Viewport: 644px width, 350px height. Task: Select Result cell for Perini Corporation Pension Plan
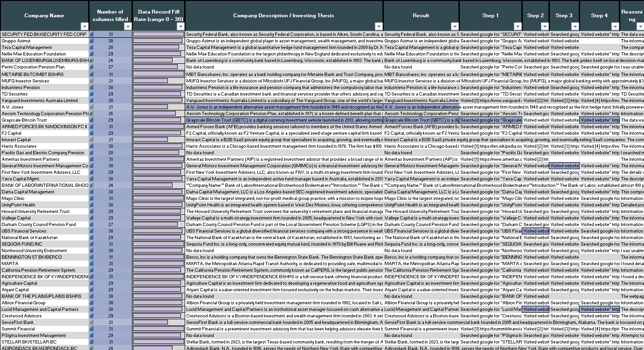click(x=421, y=67)
